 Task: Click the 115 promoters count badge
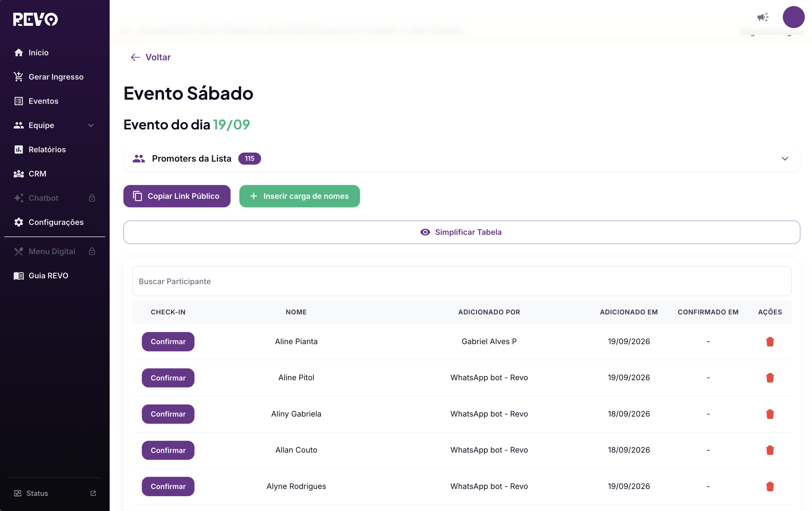[x=250, y=158]
